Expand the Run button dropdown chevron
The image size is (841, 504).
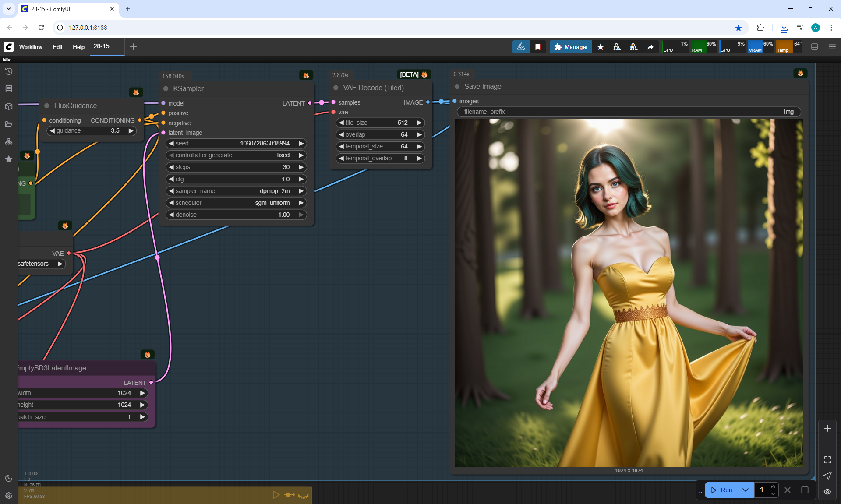(x=745, y=490)
